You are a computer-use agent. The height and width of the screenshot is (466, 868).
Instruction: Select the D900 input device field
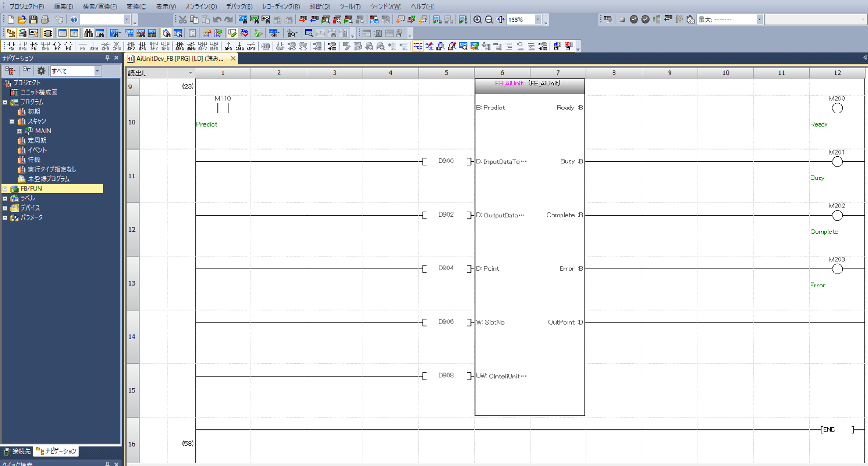point(446,161)
